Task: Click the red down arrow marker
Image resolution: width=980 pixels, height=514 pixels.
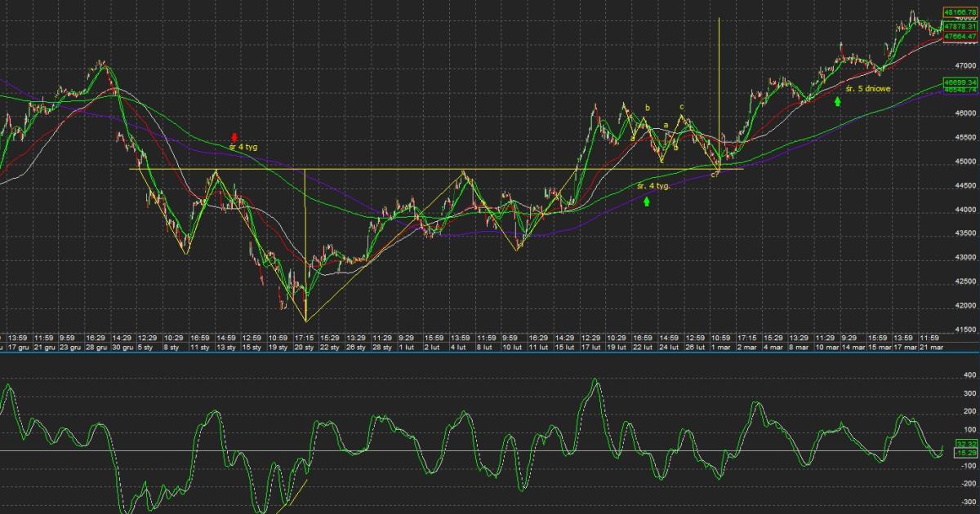Action: 234,137
